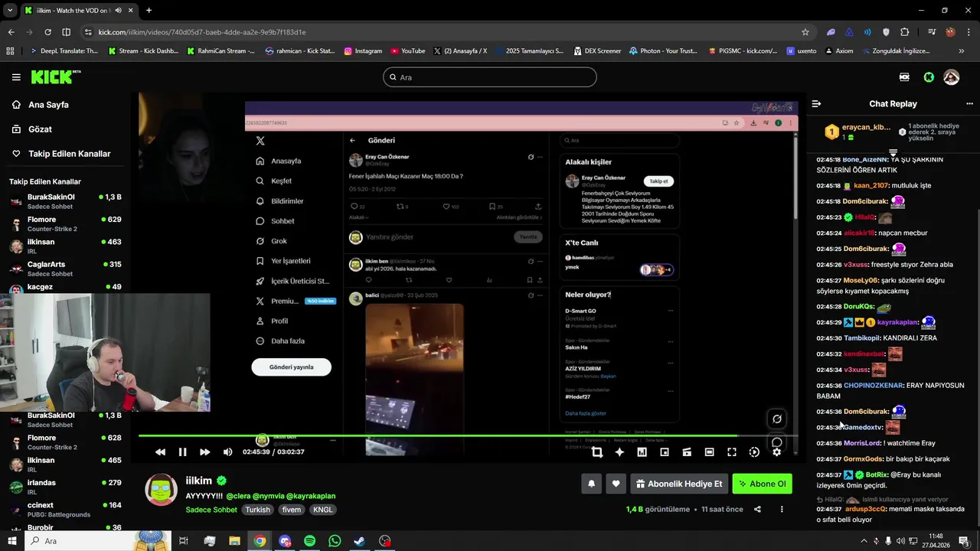The height and width of the screenshot is (551, 980).
Task: Show more bookmarks with the chevron
Action: [962, 51]
